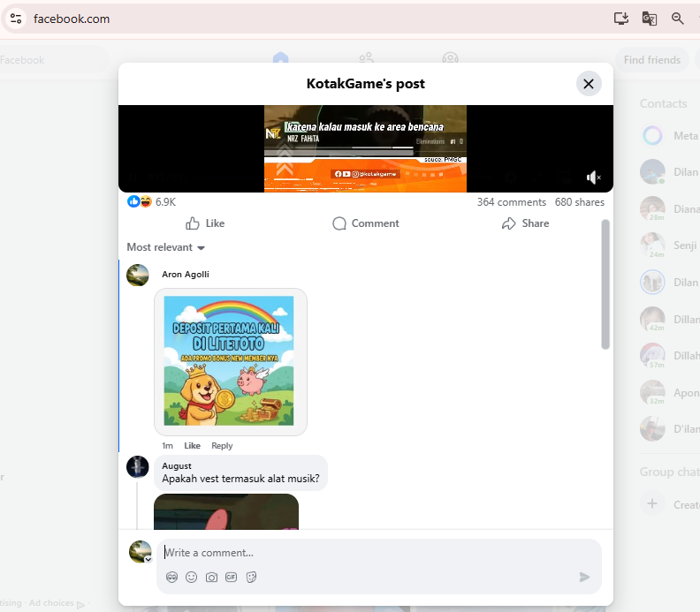Click the facebook.com address bar URL
The width and height of the screenshot is (700, 612).
[72, 19]
